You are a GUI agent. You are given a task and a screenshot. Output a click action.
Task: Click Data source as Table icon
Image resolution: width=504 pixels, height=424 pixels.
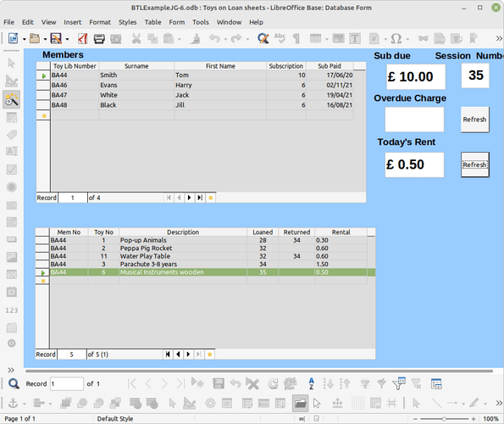tap(436, 383)
